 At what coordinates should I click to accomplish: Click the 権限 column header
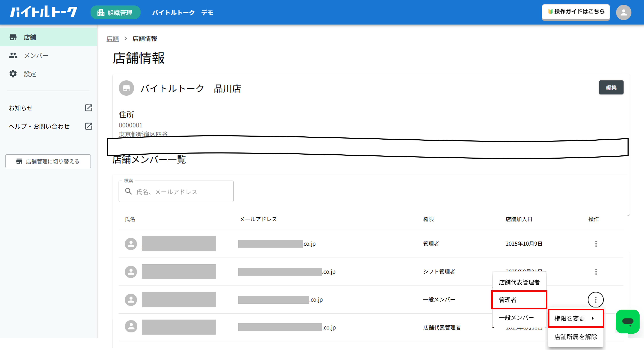[x=428, y=219]
